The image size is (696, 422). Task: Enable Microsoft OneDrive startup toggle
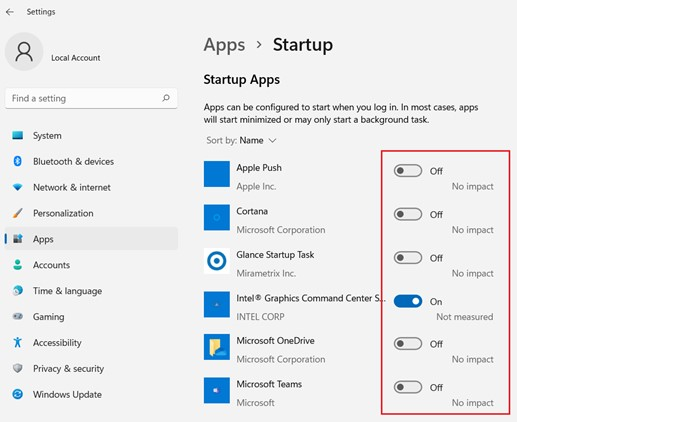point(408,344)
